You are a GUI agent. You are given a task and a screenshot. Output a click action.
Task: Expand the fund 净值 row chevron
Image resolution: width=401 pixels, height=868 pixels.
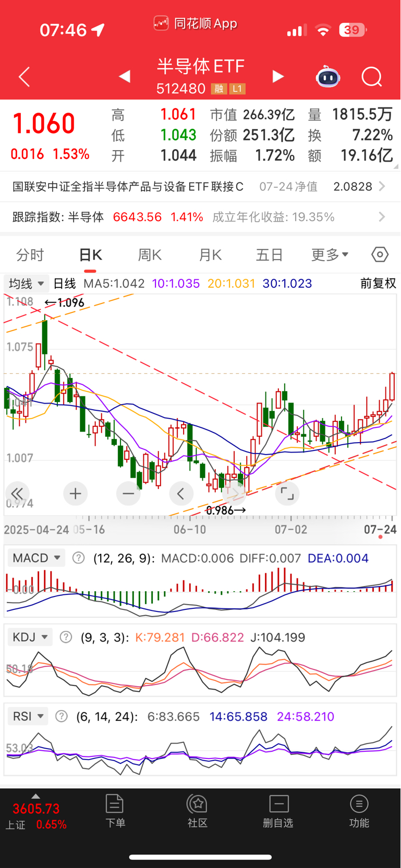click(x=382, y=186)
